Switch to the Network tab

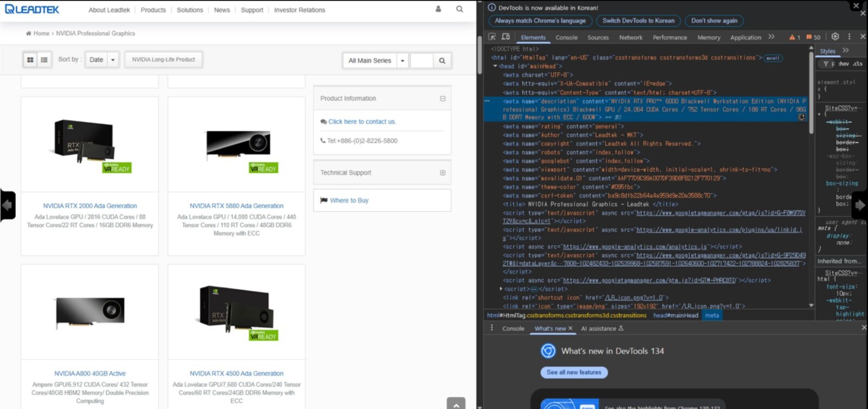[630, 37]
